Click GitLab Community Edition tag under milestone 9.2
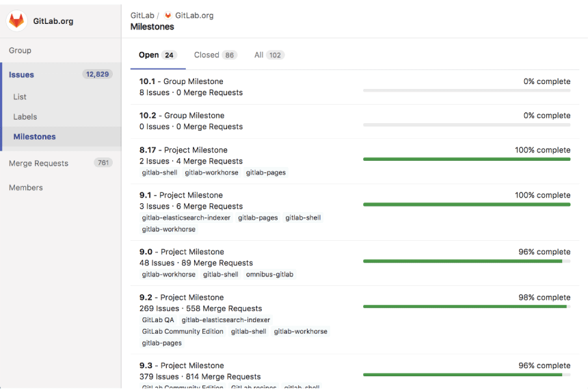The height and width of the screenshot is (392, 588). coord(183,332)
